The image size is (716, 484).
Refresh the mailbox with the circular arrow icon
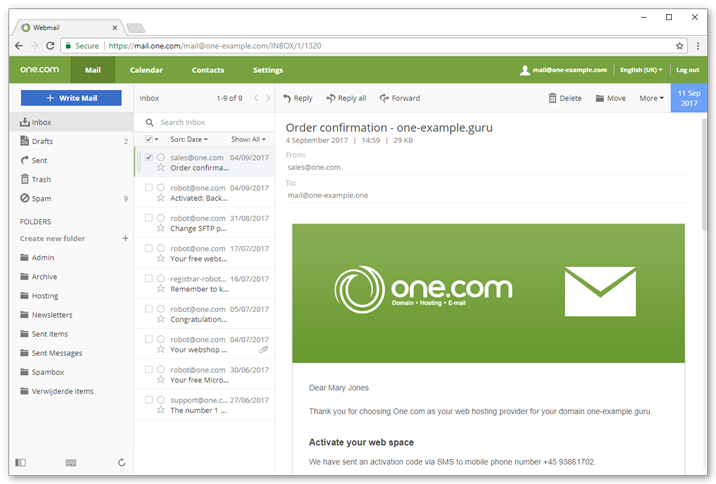(x=121, y=463)
